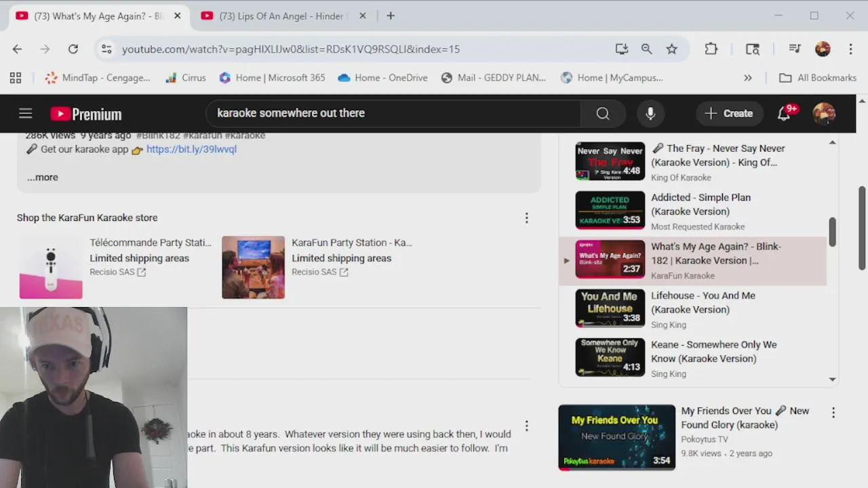Open the new tab plus button
The height and width of the screenshot is (488, 868).
tap(391, 16)
